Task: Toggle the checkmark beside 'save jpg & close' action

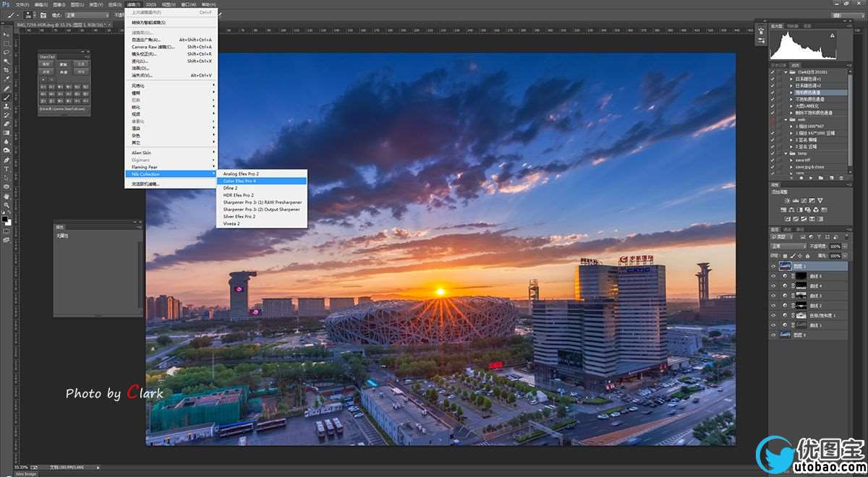Action: coord(773,167)
